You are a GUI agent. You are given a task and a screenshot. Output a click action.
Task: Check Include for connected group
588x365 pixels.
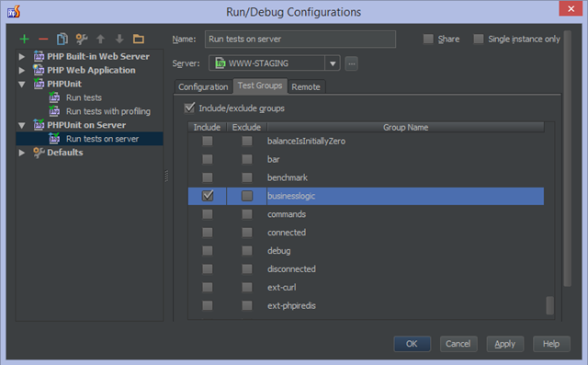(208, 233)
